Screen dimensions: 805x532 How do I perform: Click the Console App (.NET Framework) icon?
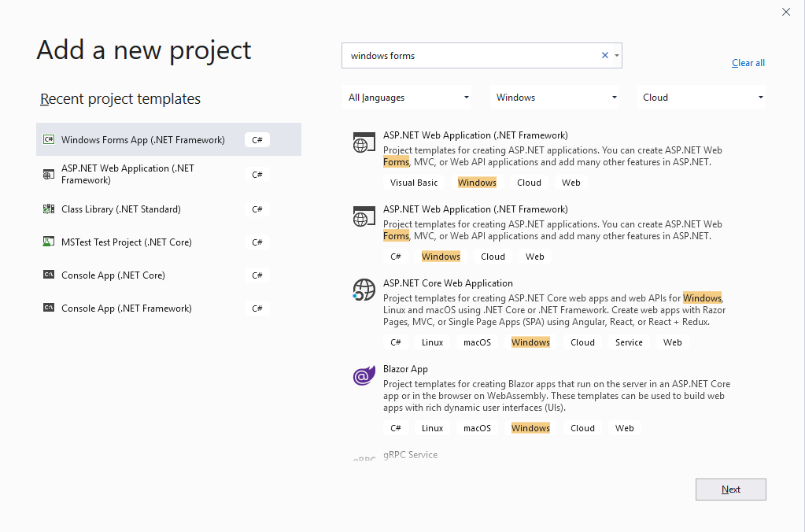48,308
